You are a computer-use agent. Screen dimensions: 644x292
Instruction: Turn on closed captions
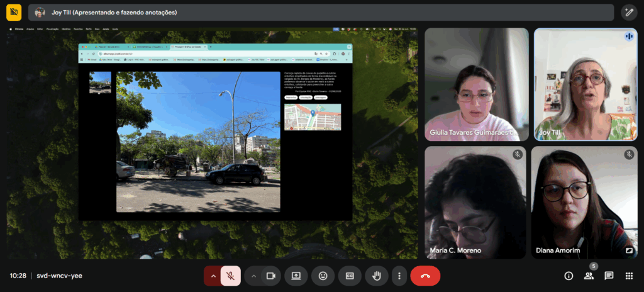(x=350, y=276)
